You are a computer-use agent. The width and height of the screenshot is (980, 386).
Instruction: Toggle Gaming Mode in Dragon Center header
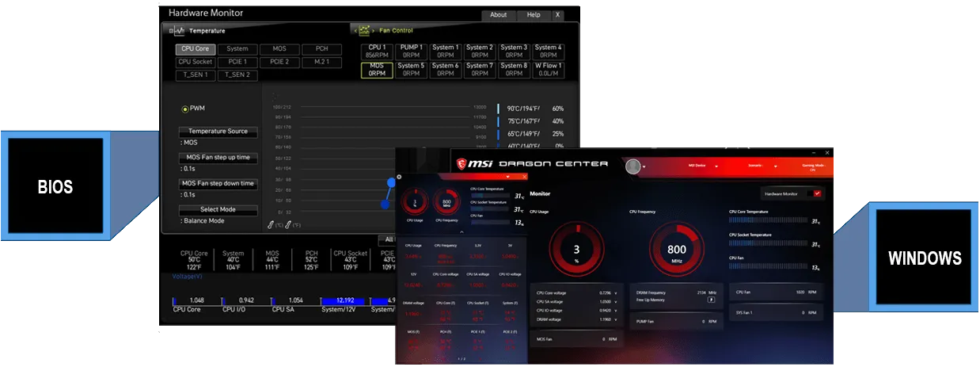click(x=812, y=166)
